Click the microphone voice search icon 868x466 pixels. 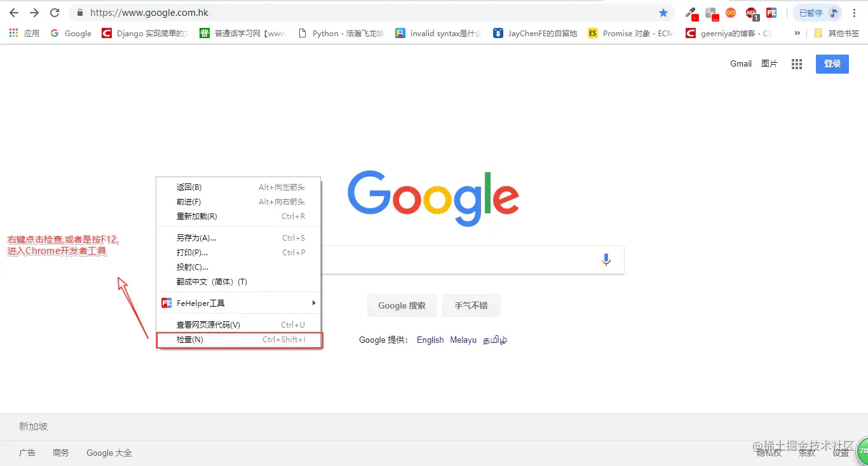(x=606, y=260)
